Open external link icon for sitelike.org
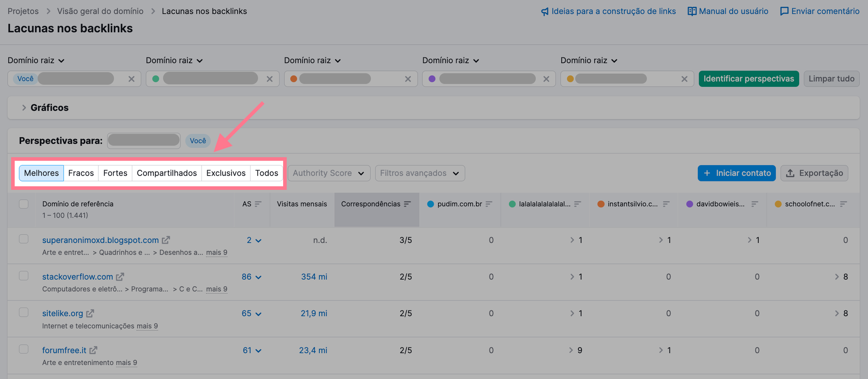The height and width of the screenshot is (379, 868). pyautogui.click(x=90, y=313)
